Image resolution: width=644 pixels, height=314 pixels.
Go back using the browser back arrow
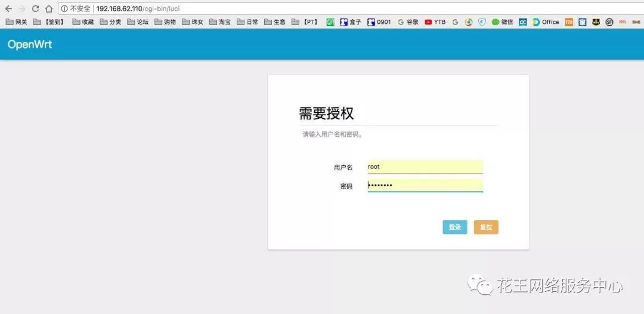point(8,8)
